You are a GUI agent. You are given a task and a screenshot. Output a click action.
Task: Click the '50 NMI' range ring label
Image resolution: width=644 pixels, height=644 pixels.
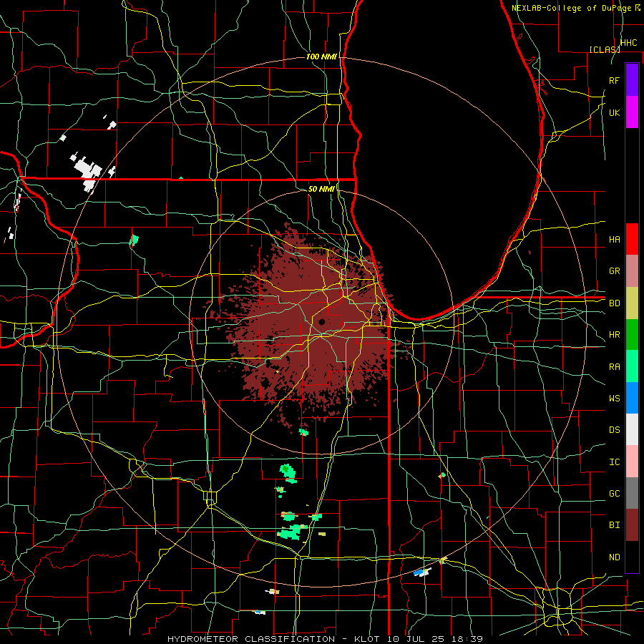coord(321,189)
